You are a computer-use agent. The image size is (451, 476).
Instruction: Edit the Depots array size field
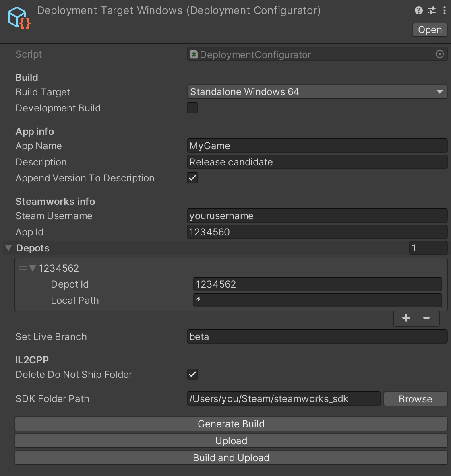tap(428, 248)
